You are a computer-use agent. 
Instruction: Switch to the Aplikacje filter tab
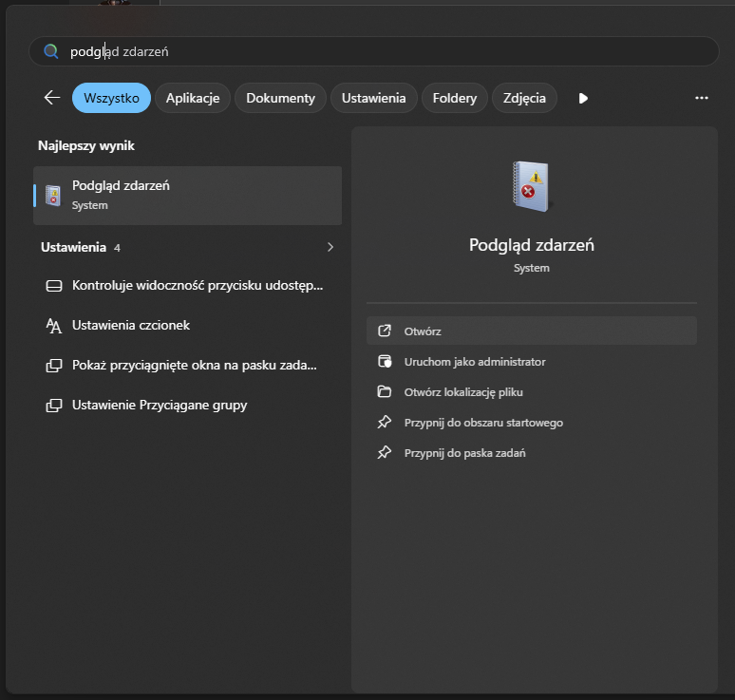[193, 98]
